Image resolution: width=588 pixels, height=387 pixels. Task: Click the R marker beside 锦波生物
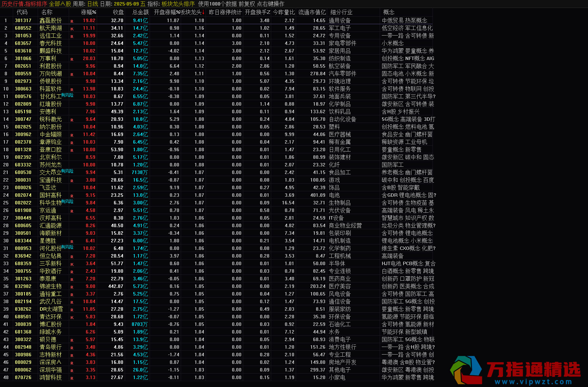pyautogui.click(x=72, y=287)
